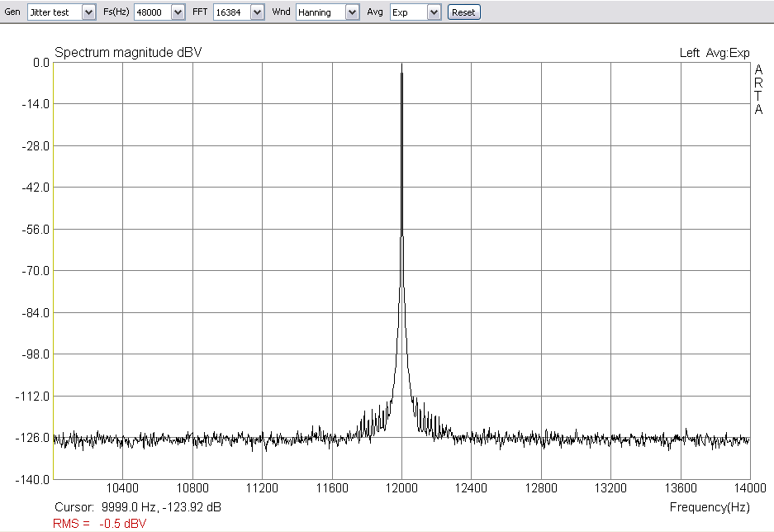Click the -14.0 level axis label

pos(35,104)
